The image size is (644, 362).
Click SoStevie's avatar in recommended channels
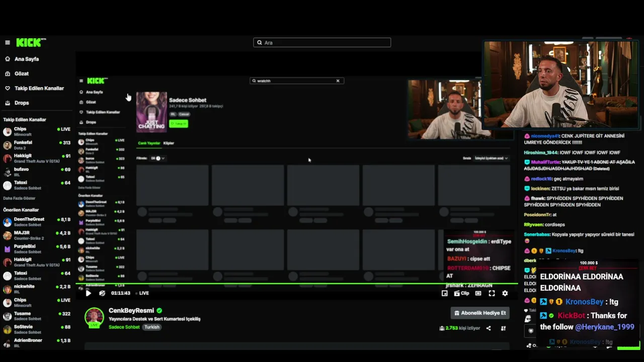point(7,330)
